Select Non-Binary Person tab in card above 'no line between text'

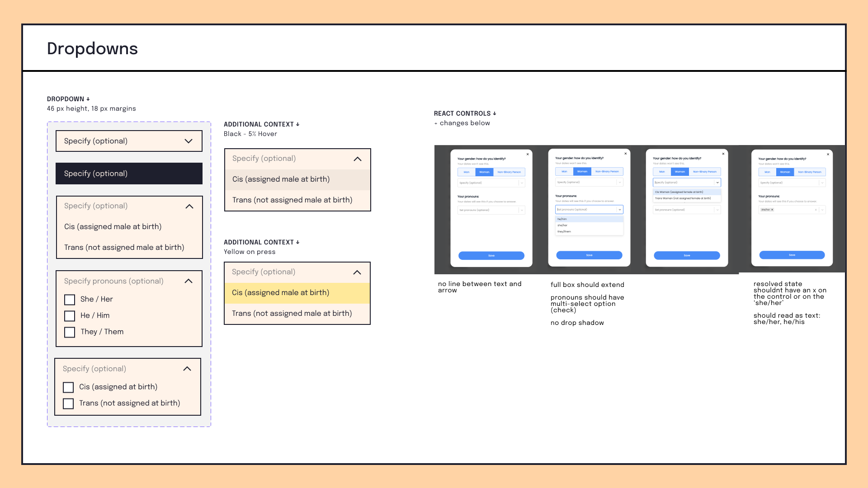tap(509, 172)
